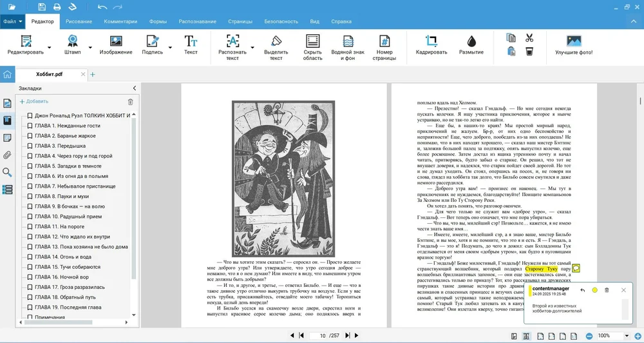Expand the Распознать текст dropdown arrow

click(x=252, y=47)
